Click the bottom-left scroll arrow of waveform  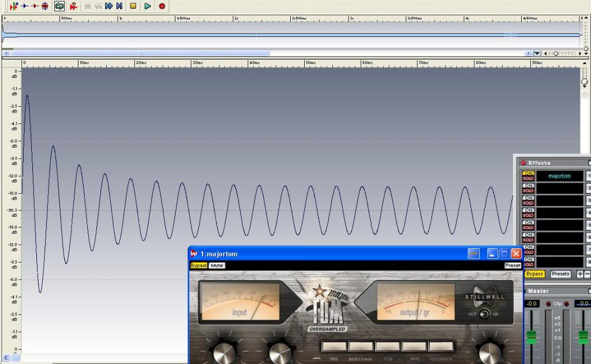pyautogui.click(x=6, y=358)
